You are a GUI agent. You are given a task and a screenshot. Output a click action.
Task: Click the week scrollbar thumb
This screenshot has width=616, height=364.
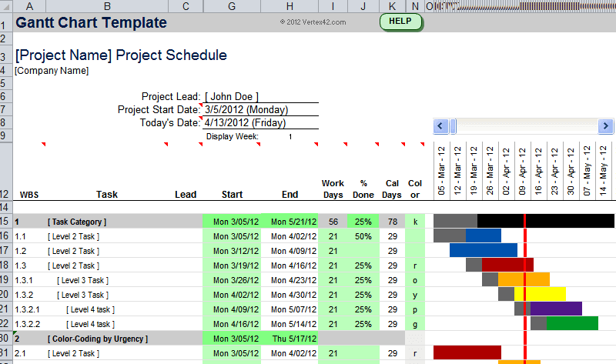pos(454,125)
